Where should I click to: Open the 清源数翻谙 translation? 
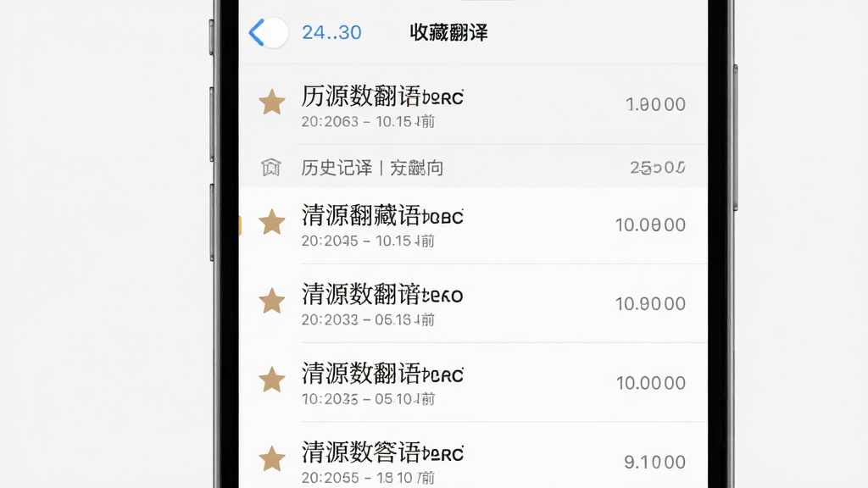(x=473, y=303)
